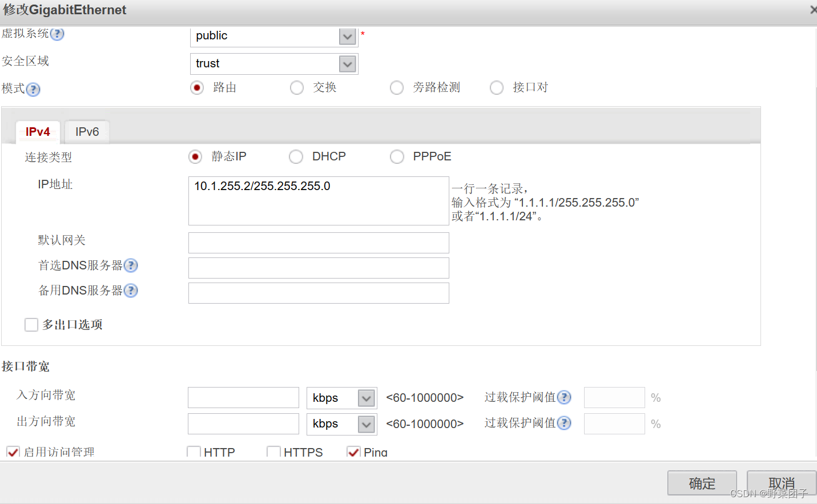Focus the 备用DNS服务器 input field

[319, 293]
